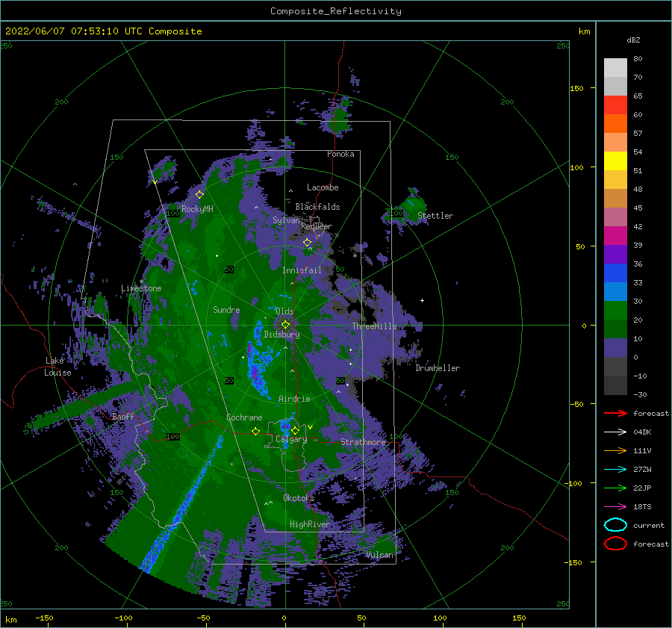Click the Stettler city label
Screen dimensions: 672x628
pyautogui.click(x=435, y=216)
